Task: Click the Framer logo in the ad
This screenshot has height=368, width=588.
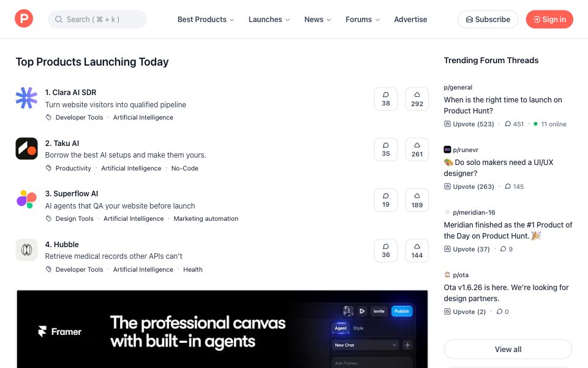Action: pos(59,332)
